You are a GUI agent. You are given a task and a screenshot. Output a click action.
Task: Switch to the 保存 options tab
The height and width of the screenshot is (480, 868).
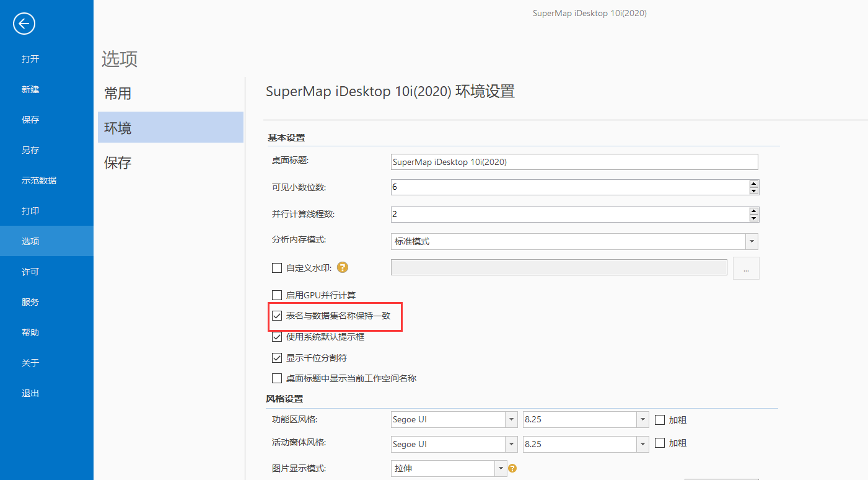point(170,163)
